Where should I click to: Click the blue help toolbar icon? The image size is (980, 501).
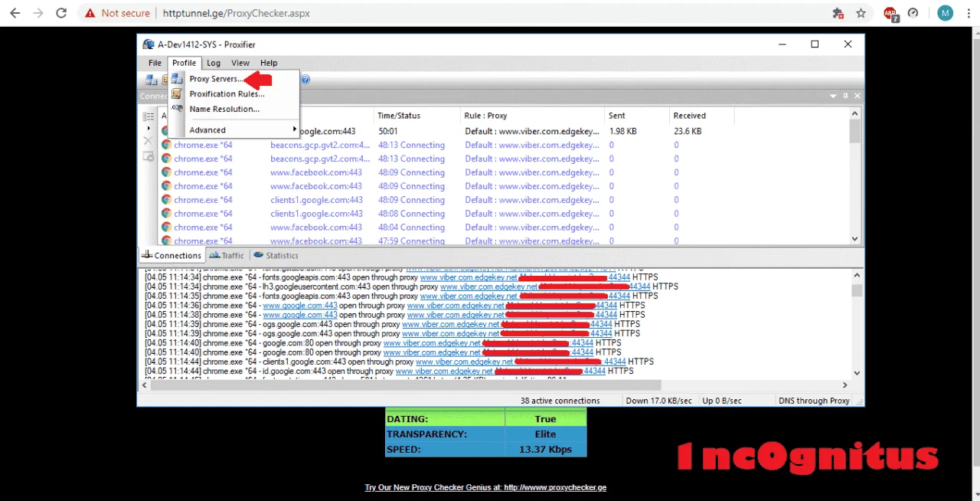[x=305, y=79]
